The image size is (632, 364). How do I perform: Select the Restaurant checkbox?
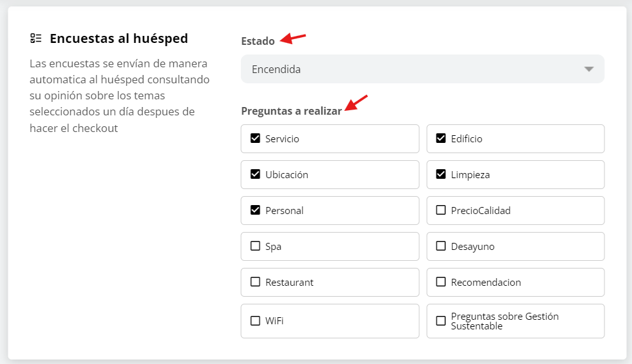[255, 282]
